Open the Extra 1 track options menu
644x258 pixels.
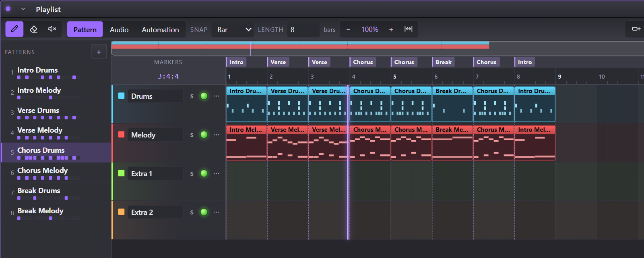pyautogui.click(x=217, y=173)
